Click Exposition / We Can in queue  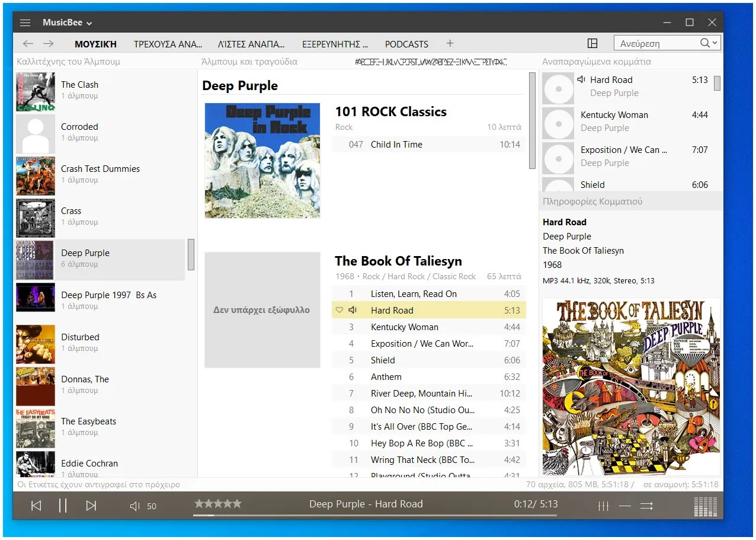(627, 158)
